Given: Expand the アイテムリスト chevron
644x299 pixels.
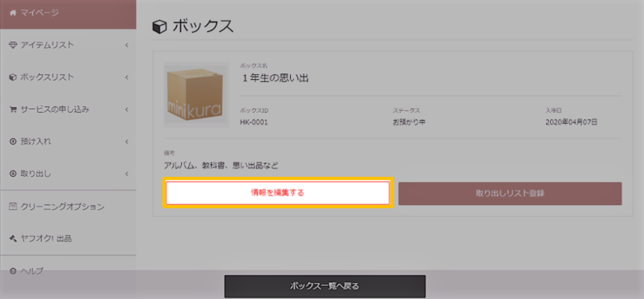Looking at the screenshot, I should [127, 45].
